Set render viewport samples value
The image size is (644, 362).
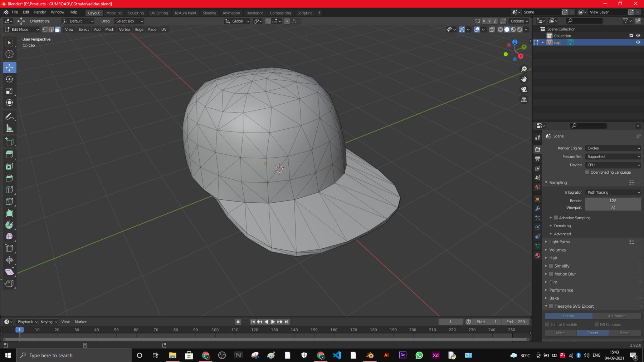click(613, 207)
